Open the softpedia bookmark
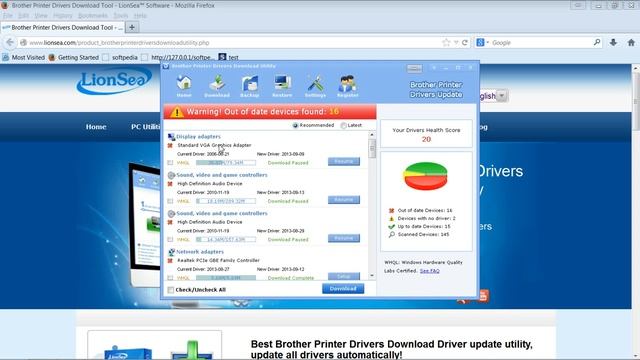The width and height of the screenshot is (640, 360). point(120,58)
